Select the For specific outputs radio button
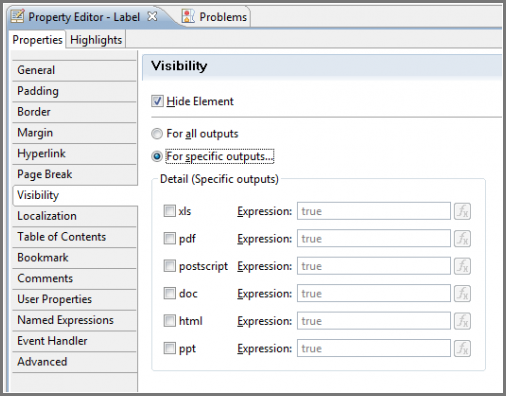The height and width of the screenshot is (396, 506). tap(157, 156)
